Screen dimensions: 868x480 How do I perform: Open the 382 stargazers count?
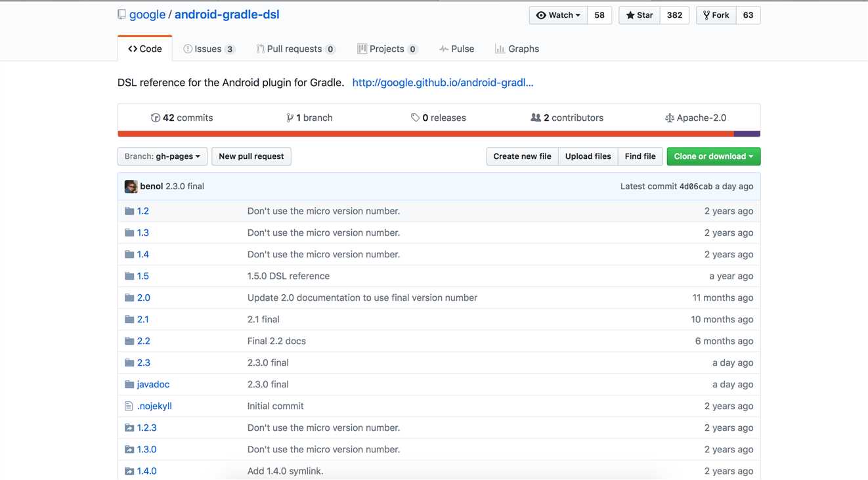click(x=674, y=15)
